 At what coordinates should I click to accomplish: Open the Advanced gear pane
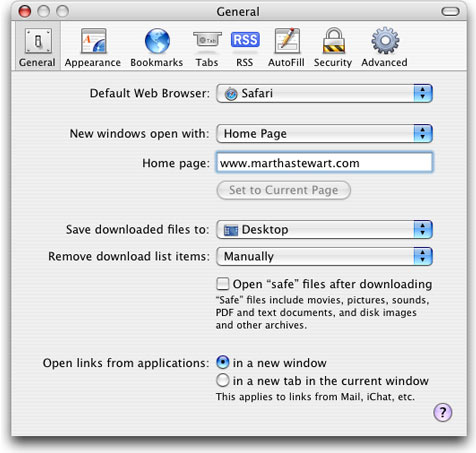384,47
